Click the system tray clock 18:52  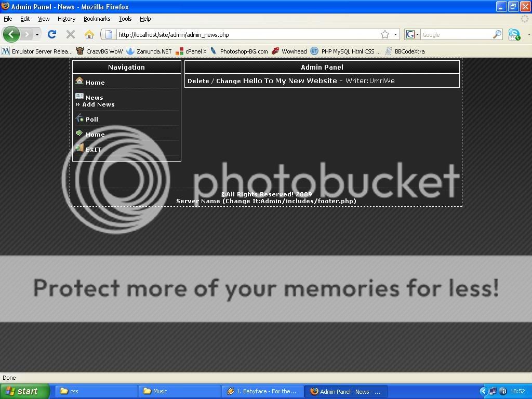517,391
